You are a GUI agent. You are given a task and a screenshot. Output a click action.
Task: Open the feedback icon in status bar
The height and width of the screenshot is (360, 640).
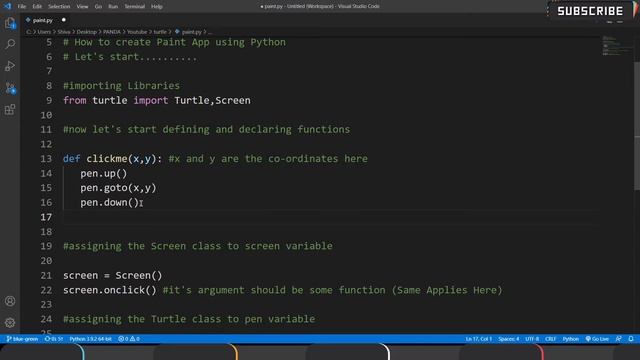tap(619, 339)
